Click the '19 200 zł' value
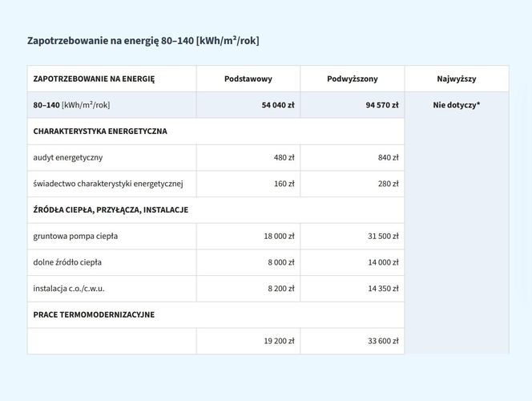The height and width of the screenshot is (401, 532). coord(279,341)
